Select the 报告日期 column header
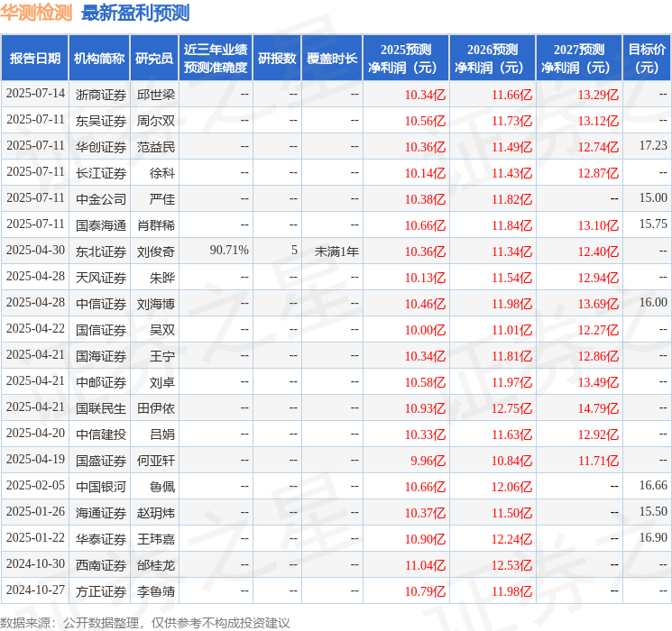The height and width of the screenshot is (631, 672). click(x=34, y=59)
